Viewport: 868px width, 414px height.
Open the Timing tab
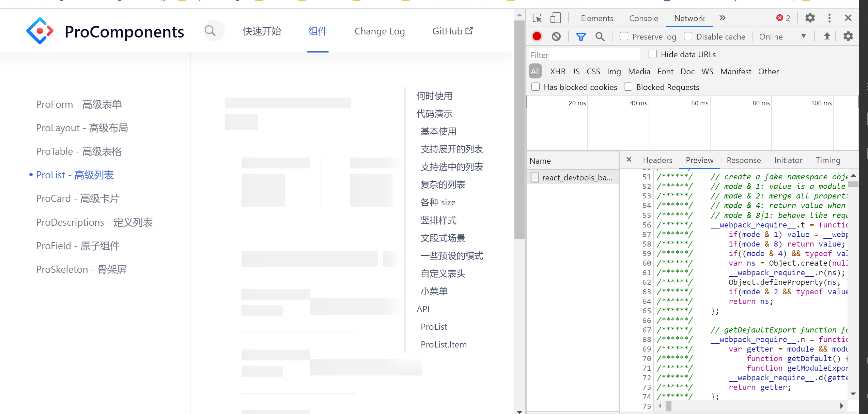coord(828,160)
